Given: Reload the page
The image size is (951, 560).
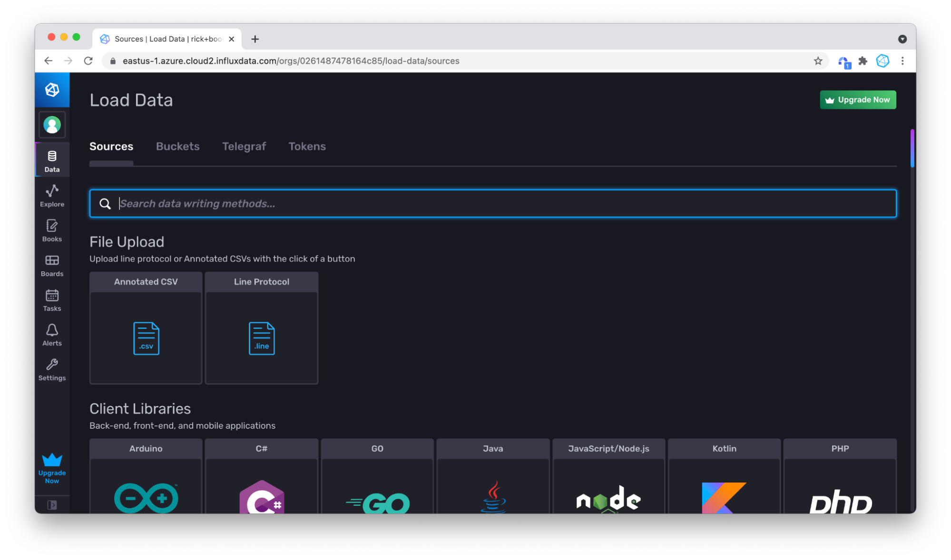Looking at the screenshot, I should click(x=88, y=61).
